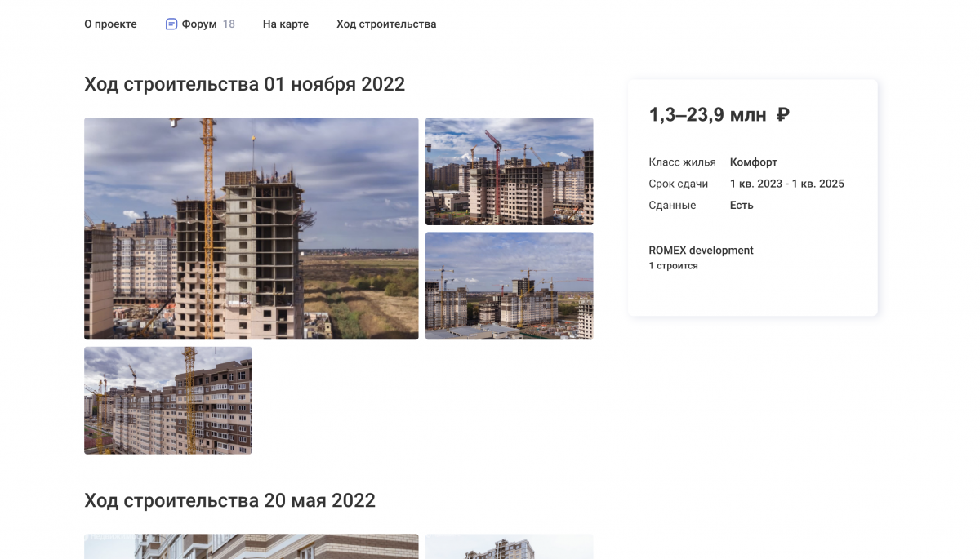Open 20 мая 2022 first photo

[252, 547]
